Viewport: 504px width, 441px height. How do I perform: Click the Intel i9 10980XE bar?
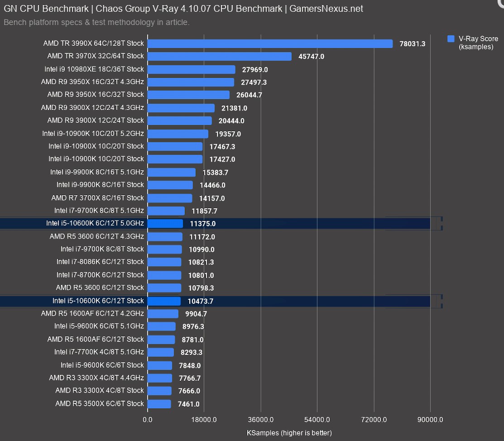192,69
